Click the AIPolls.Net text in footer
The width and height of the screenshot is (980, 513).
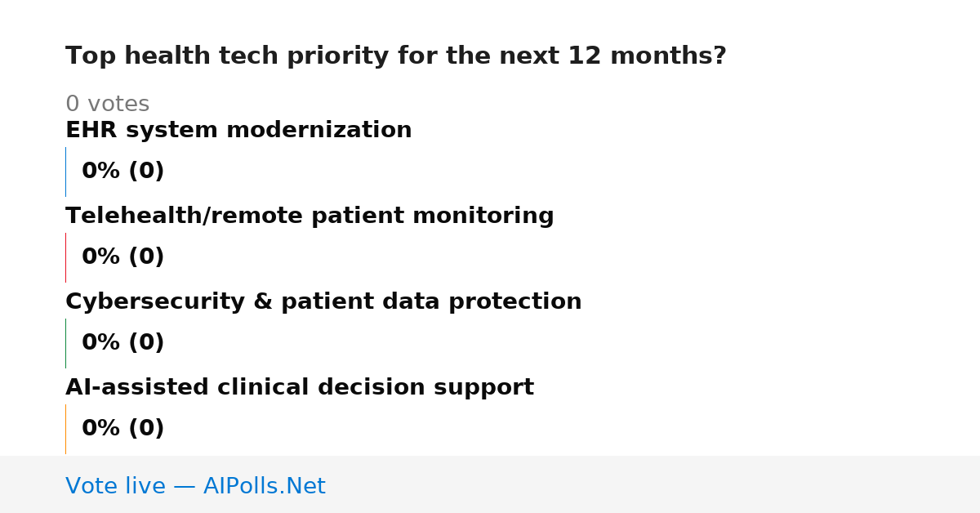pos(265,486)
